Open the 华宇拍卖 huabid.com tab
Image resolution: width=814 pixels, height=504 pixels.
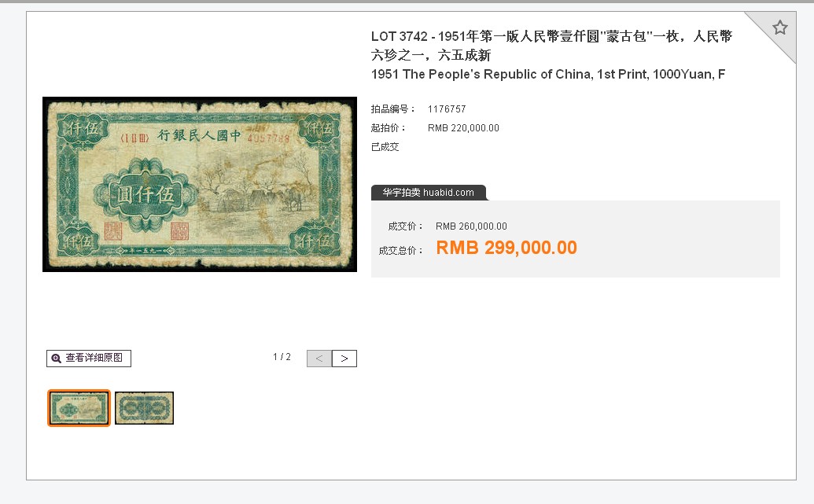click(x=429, y=193)
